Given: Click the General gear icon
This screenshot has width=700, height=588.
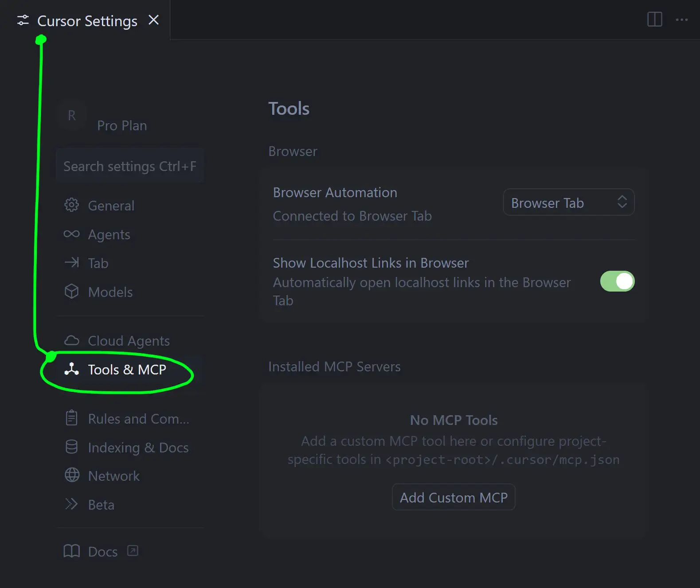Looking at the screenshot, I should (x=71, y=205).
